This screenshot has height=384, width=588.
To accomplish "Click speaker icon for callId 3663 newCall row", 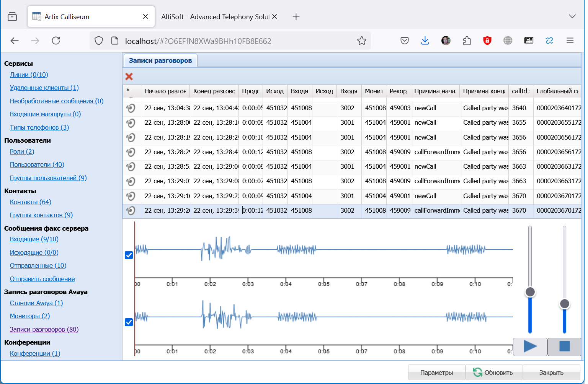I will [131, 167].
